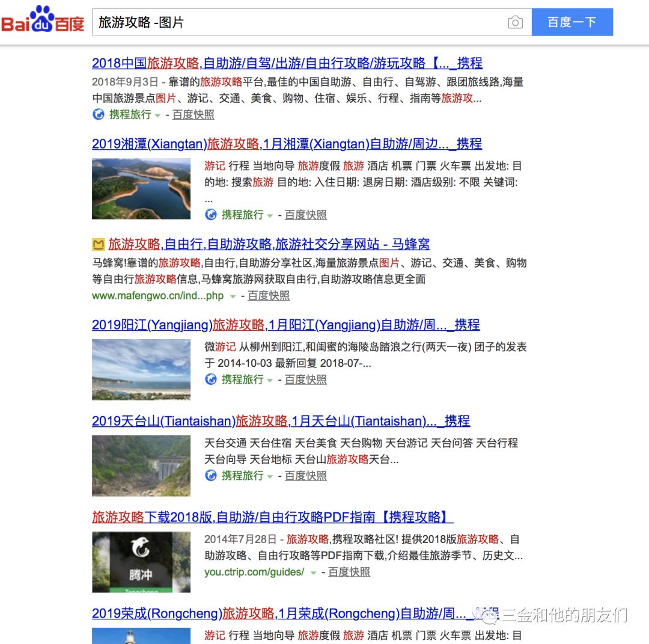This screenshot has height=644, width=649.
Task: Click www.mafengwo.cn URL link
Action: 157,296
